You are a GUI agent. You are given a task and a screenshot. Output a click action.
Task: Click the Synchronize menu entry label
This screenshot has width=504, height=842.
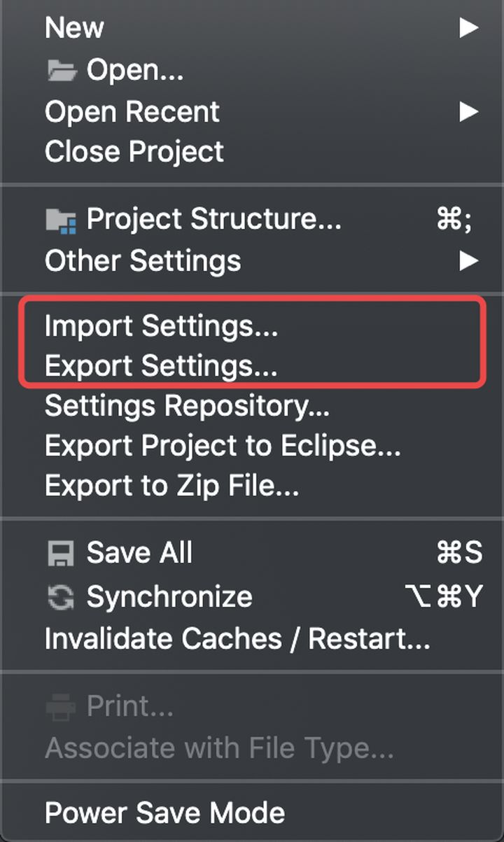click(x=169, y=597)
